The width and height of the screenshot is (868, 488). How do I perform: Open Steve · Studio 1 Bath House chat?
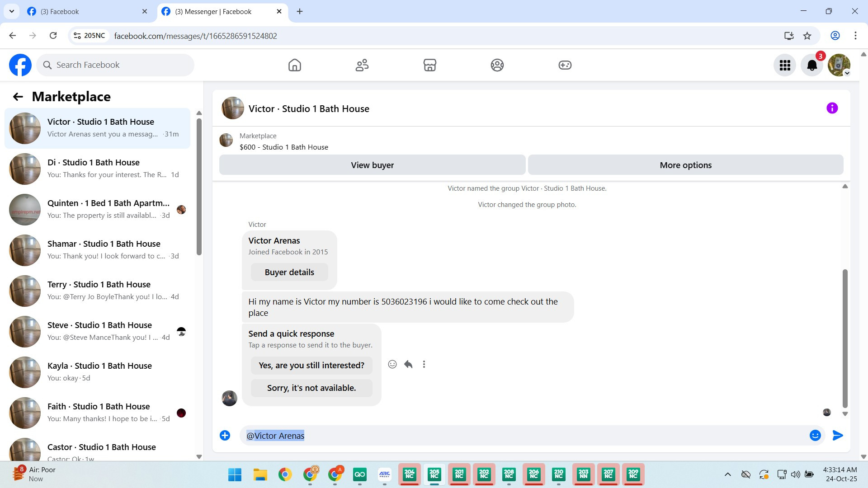pyautogui.click(x=98, y=332)
